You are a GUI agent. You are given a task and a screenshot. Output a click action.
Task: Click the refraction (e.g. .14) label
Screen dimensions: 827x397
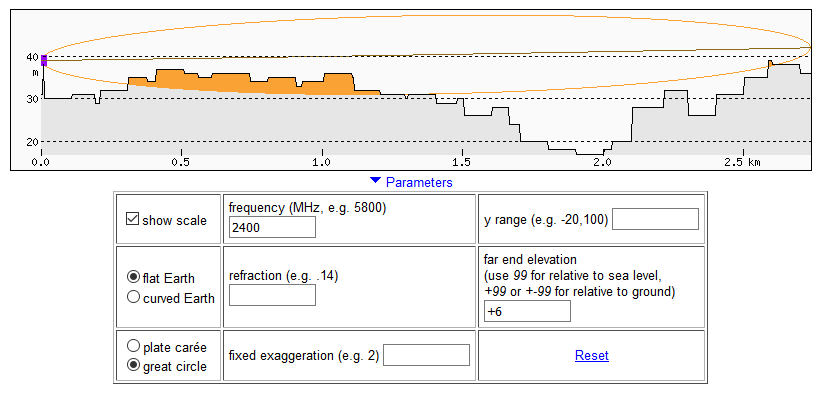[x=283, y=276]
